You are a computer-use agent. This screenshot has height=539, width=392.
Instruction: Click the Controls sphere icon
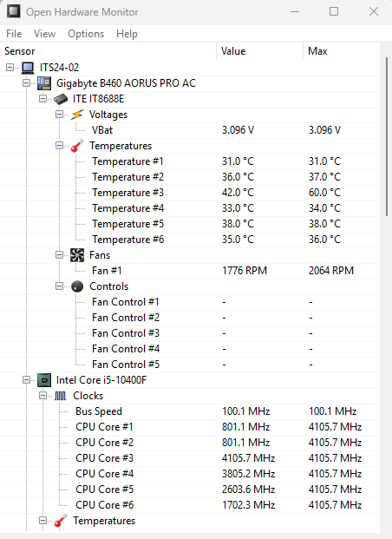click(x=77, y=286)
